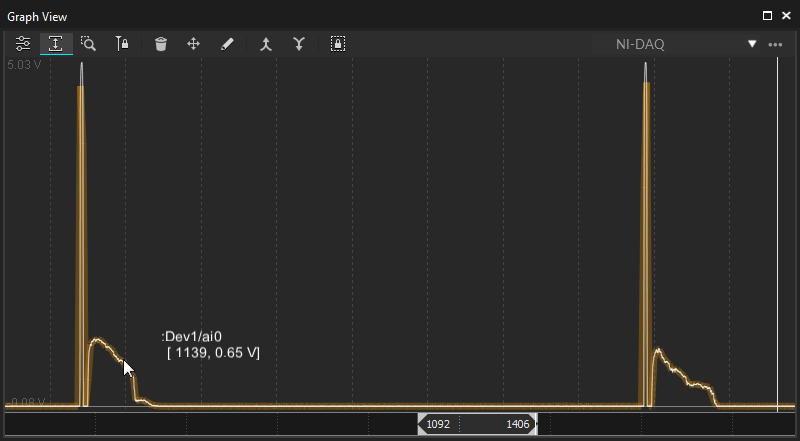Viewport: 800px width, 441px height.
Task: Open the graph settings sliders icon
Action: click(x=23, y=44)
